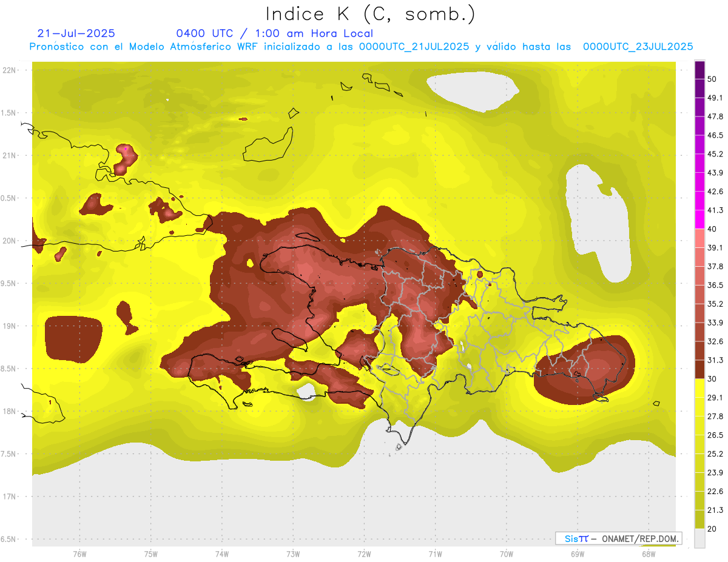The height and width of the screenshot is (562, 728).
Task: Click the colorbar value "30"
Action: [712, 379]
